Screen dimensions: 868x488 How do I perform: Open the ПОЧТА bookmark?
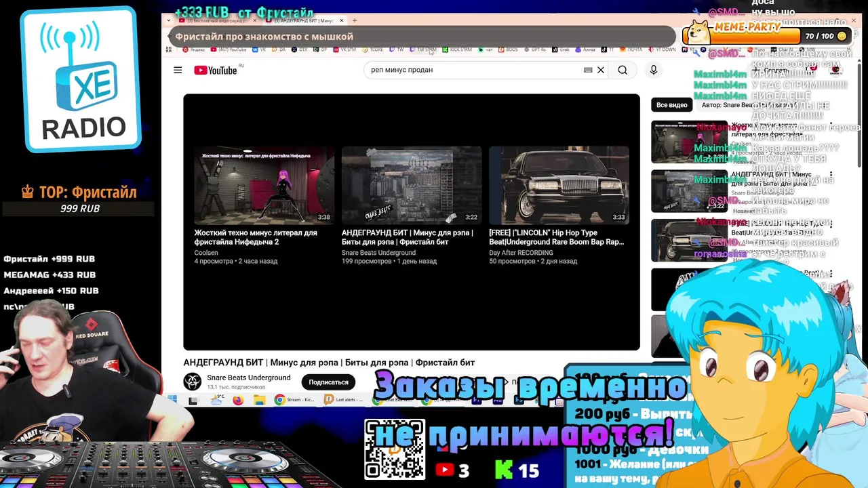point(631,49)
